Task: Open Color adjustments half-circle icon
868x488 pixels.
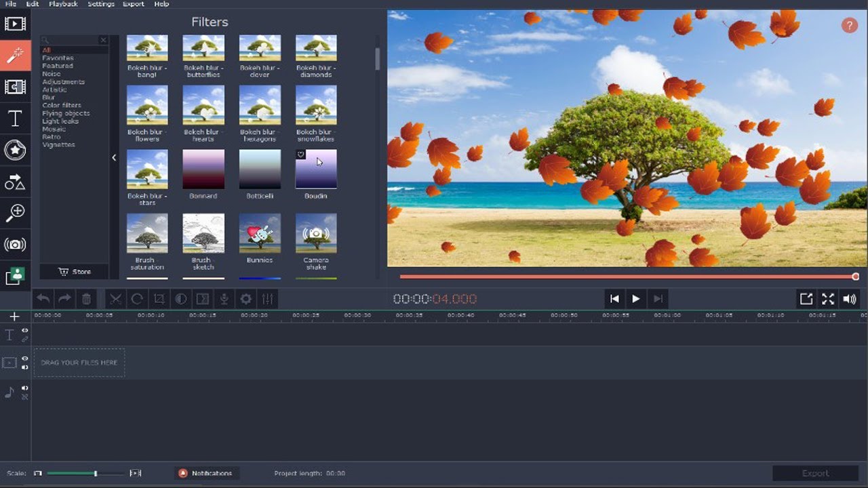Action: (x=180, y=299)
